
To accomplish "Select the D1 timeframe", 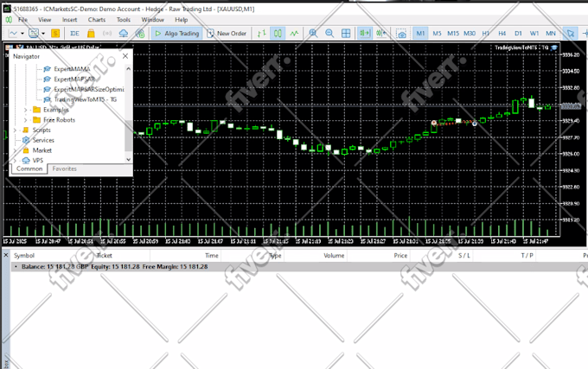I will pyautogui.click(x=518, y=34).
